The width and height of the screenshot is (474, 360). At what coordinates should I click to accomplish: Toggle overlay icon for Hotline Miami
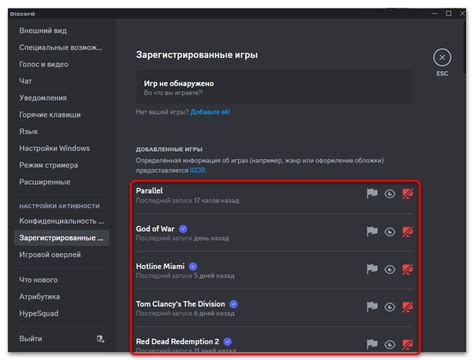407,269
